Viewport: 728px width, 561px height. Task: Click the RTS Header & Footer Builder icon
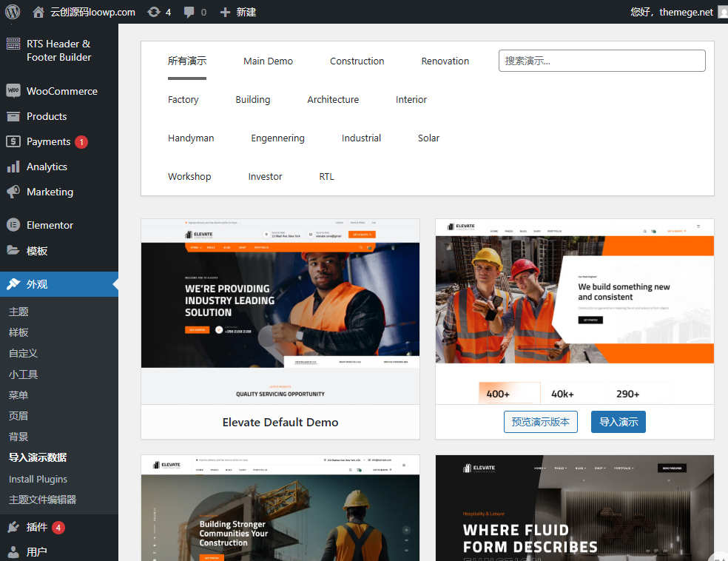coord(13,44)
